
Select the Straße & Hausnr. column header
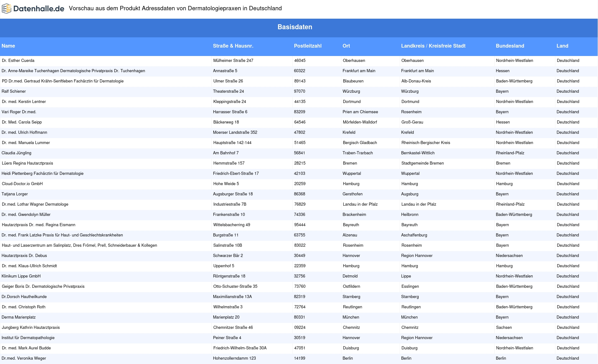pos(233,46)
